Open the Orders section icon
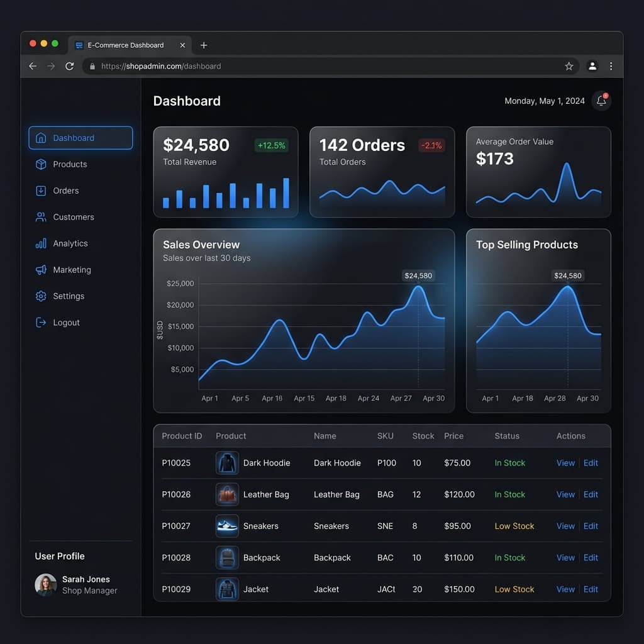The height and width of the screenshot is (644, 644). [x=42, y=191]
